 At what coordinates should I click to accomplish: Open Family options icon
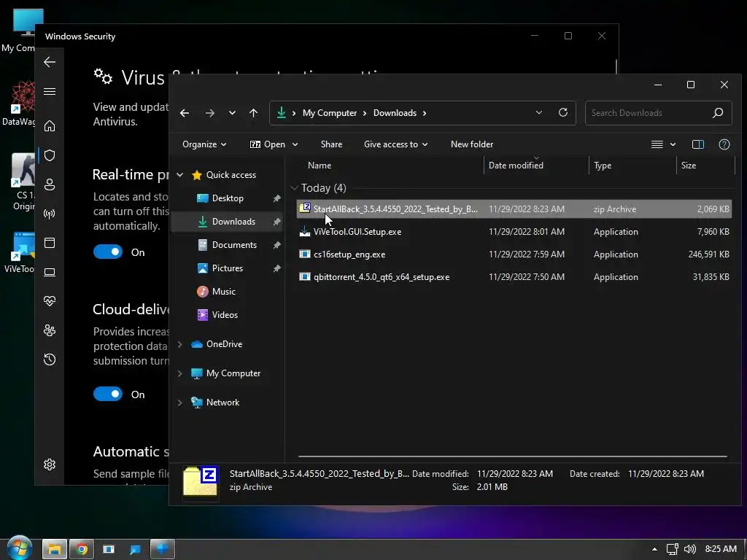[50, 330]
